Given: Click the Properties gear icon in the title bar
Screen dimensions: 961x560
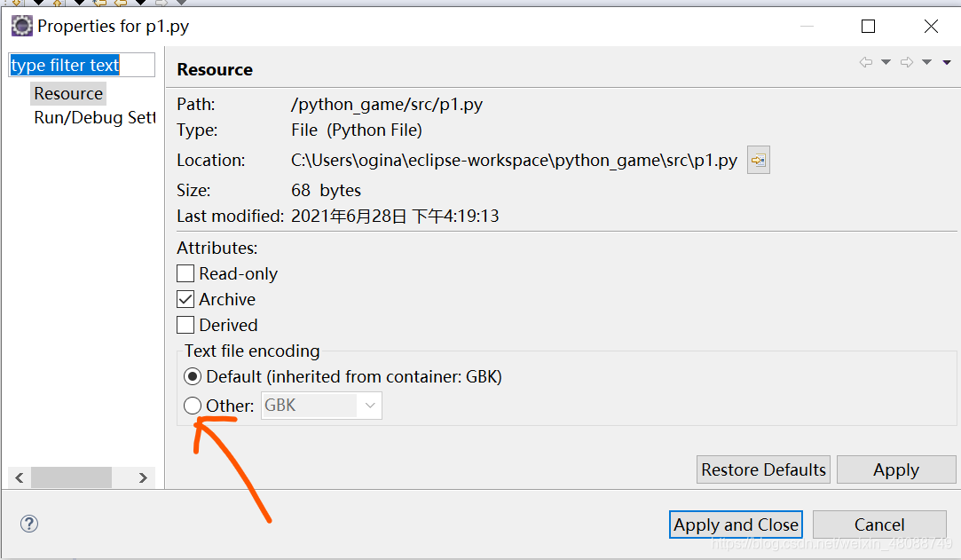Looking at the screenshot, I should tap(21, 26).
